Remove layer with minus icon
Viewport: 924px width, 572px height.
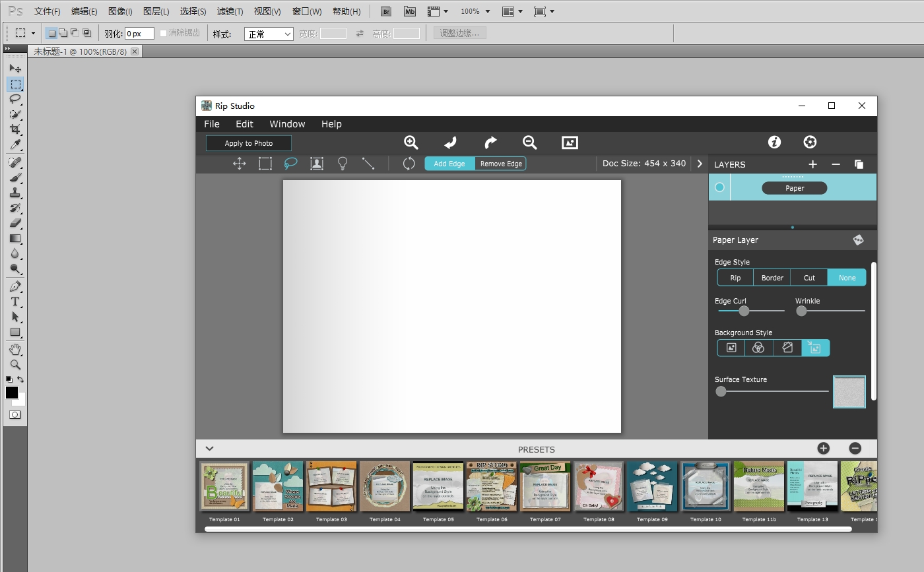click(x=836, y=164)
